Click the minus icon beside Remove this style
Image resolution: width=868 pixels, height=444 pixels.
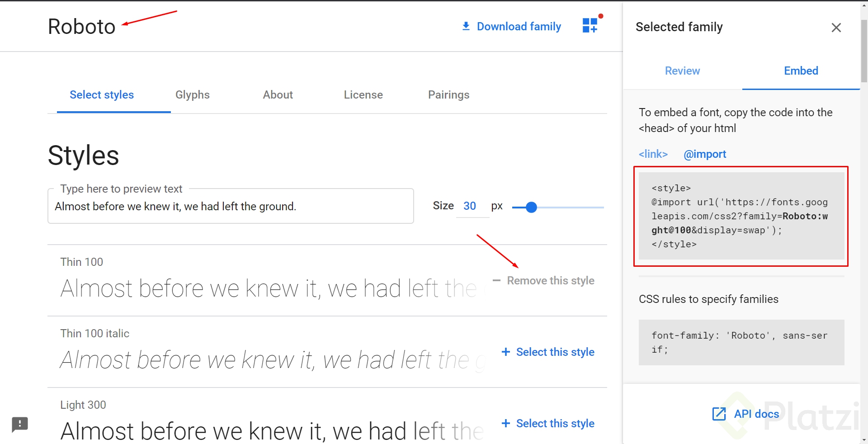pos(496,281)
